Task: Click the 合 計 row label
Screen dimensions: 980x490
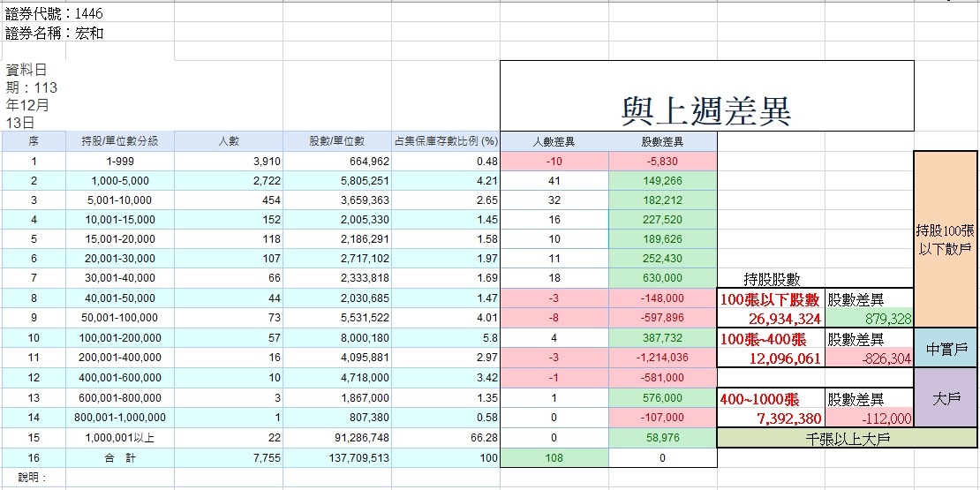Action: click(x=119, y=458)
